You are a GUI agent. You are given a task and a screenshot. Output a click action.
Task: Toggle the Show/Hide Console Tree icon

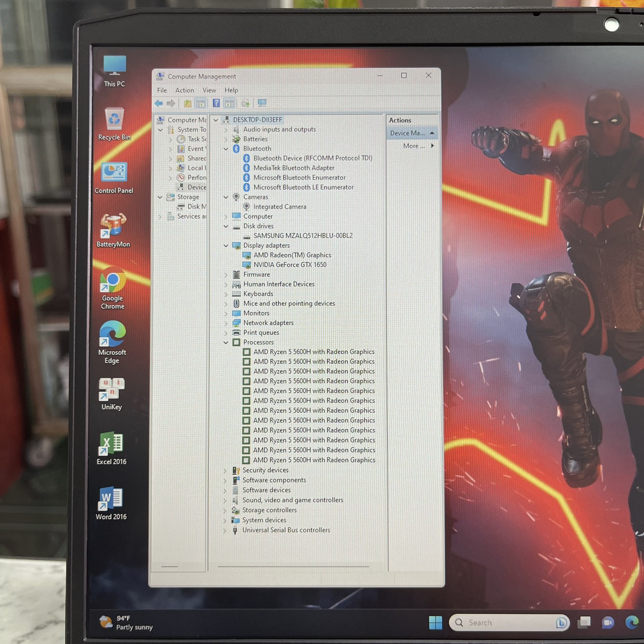(200, 103)
